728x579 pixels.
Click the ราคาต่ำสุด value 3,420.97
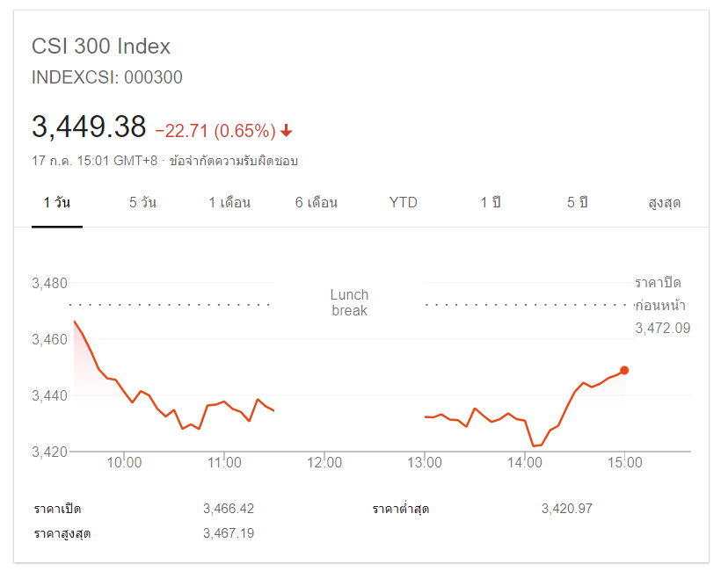[567, 509]
